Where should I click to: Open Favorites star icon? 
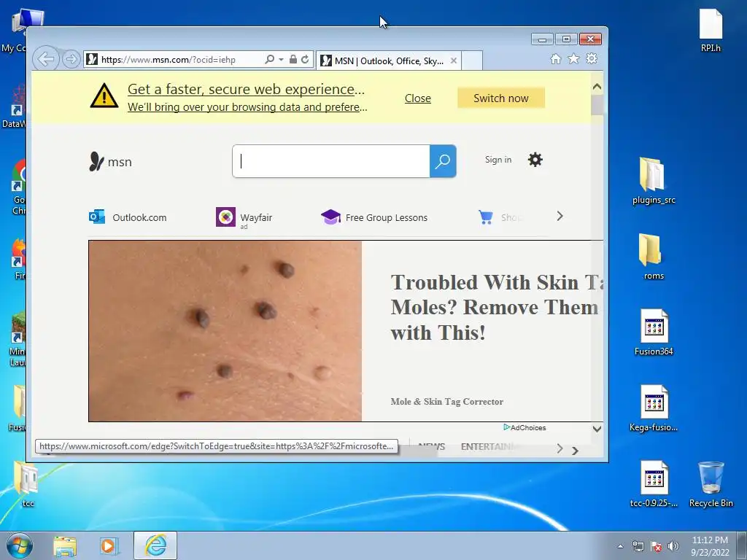[x=573, y=58]
